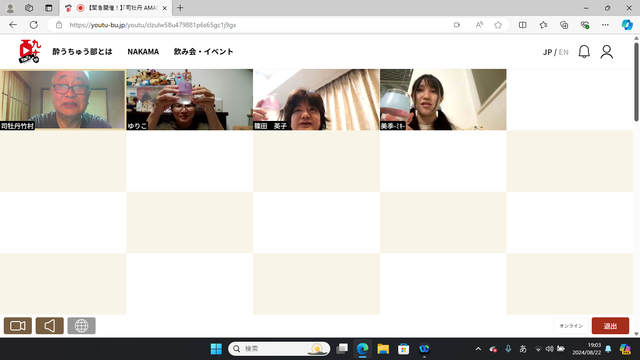Viewport: 640px width, 360px height.
Task: Select the 司牡丹竹村 video thumbnail
Action: [63, 100]
